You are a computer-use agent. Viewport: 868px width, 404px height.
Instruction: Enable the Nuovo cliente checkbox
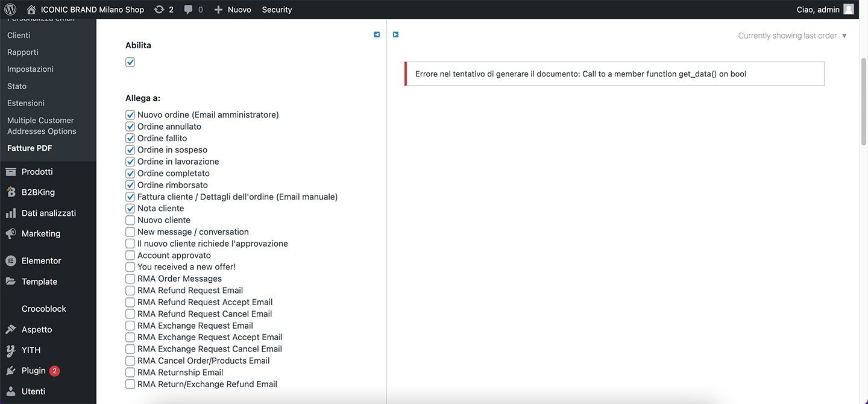tap(130, 220)
